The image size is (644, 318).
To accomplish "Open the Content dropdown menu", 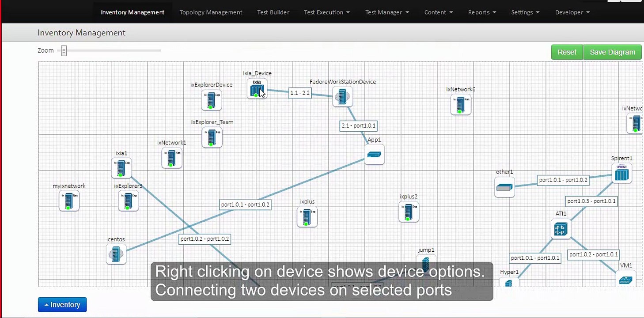I will tap(439, 12).
